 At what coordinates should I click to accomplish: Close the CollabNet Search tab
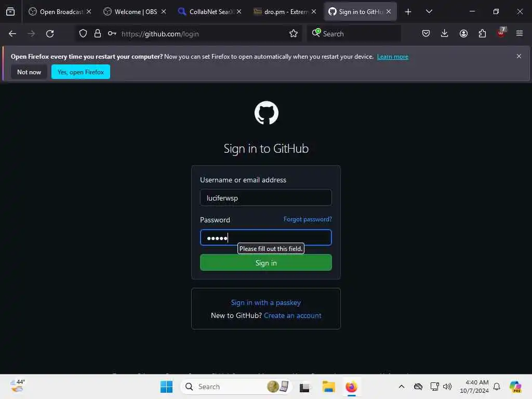coord(239,11)
